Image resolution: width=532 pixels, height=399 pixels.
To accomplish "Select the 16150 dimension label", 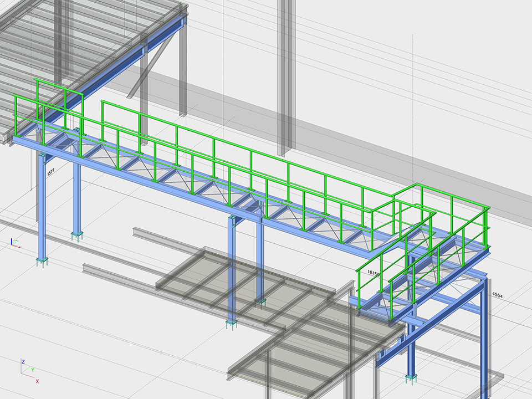I will point(373,273).
